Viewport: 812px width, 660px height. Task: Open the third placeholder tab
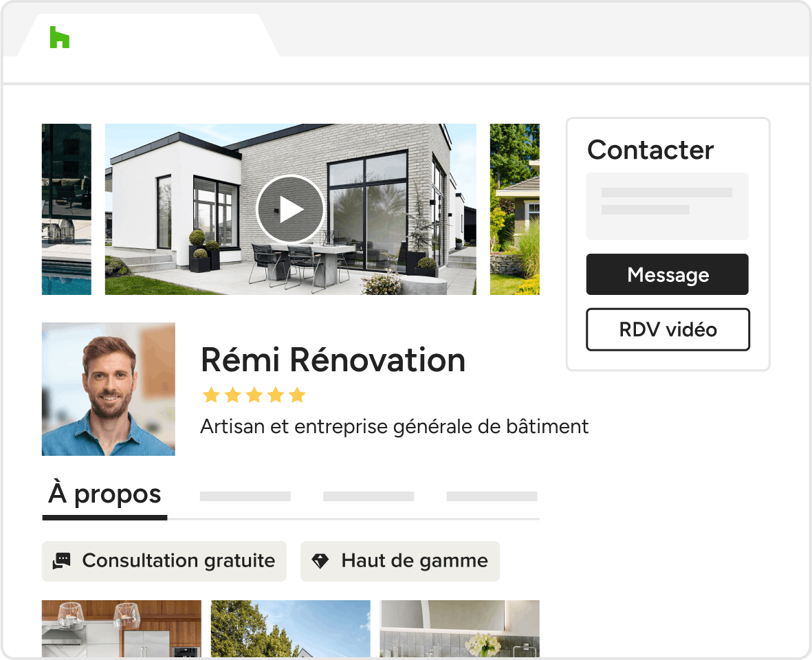point(369,496)
